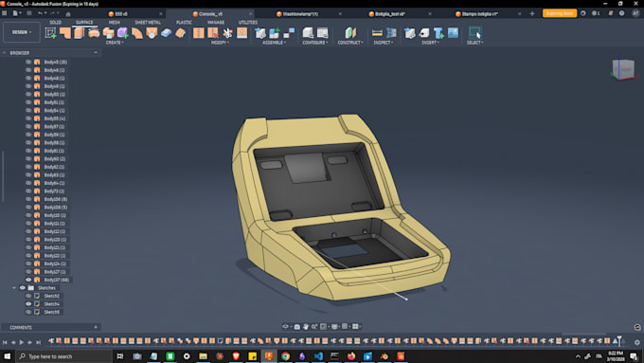This screenshot has height=363, width=644.
Task: Switch to the MESH tab
Action: 115,22
